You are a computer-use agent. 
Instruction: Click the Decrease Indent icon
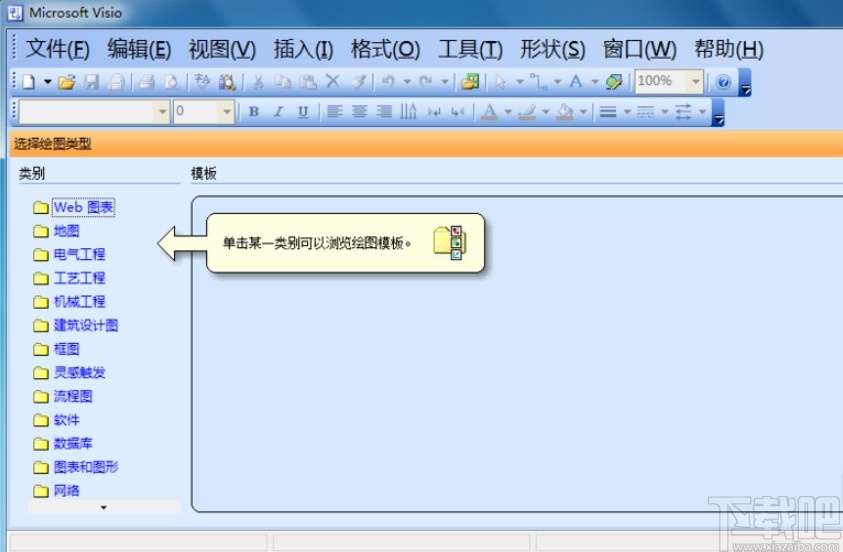pyautogui.click(x=434, y=112)
